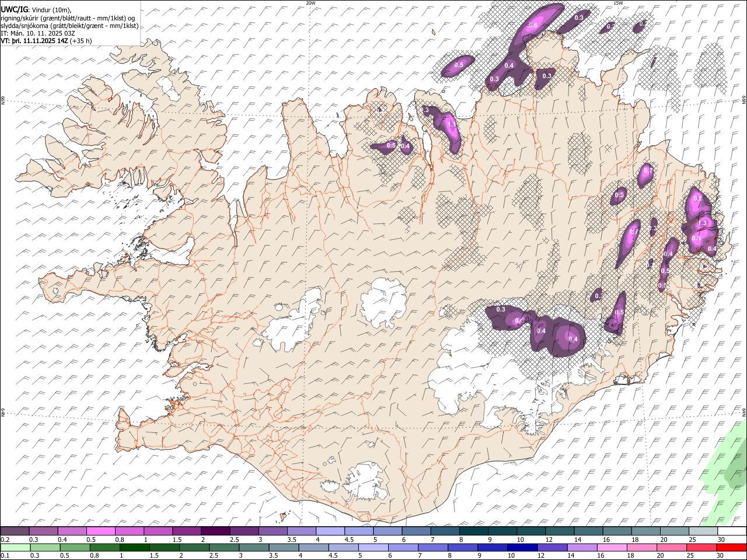Image resolution: width=747 pixels, height=560 pixels.
Task: Click upper scale swatch between 20 and 25
Action: point(674,531)
